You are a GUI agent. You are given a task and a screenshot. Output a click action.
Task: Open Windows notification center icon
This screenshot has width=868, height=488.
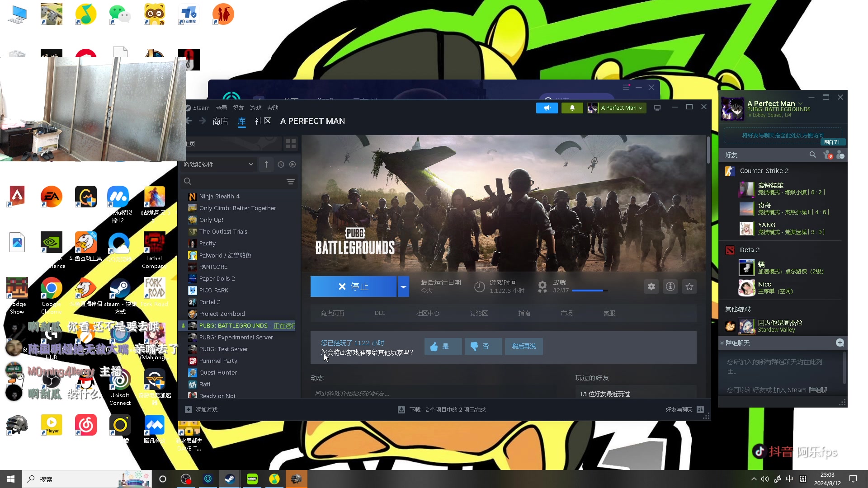[x=853, y=479]
